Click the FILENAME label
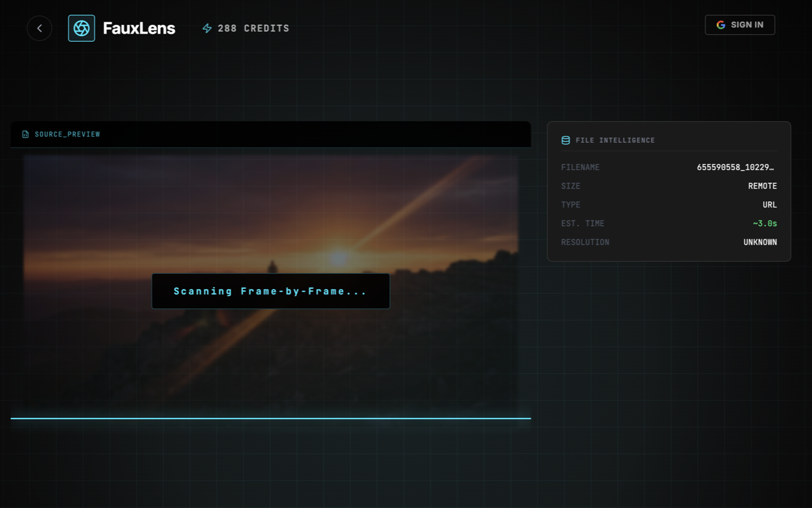 tap(580, 168)
